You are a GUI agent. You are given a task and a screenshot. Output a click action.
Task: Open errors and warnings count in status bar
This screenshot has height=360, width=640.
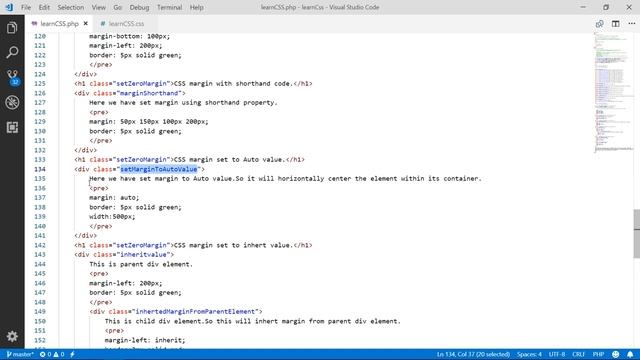coord(52,354)
